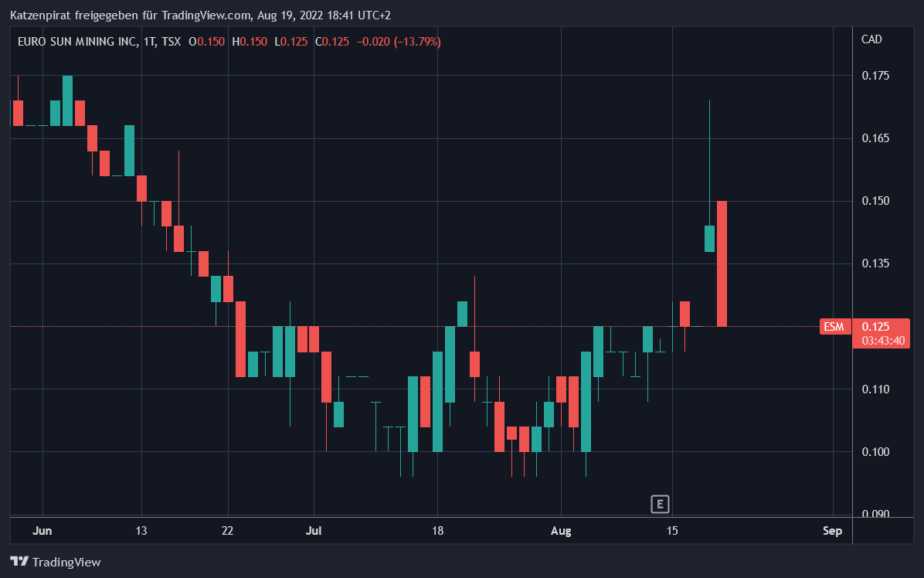Click the TSX exchange label
This screenshot has width=924, height=578.
[x=172, y=42]
